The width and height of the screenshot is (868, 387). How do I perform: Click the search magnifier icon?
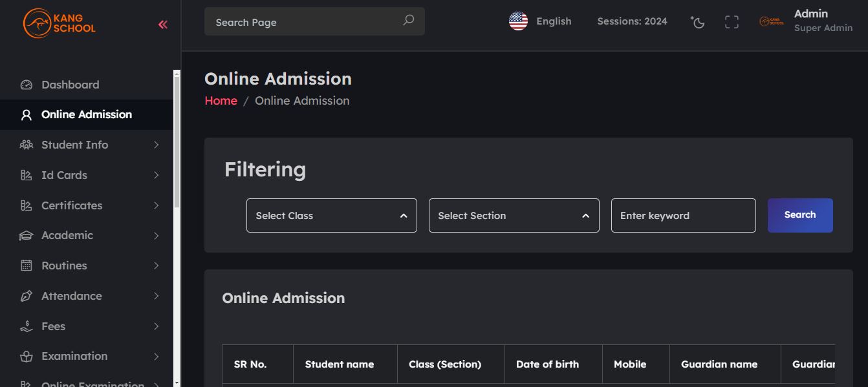pyautogui.click(x=408, y=21)
